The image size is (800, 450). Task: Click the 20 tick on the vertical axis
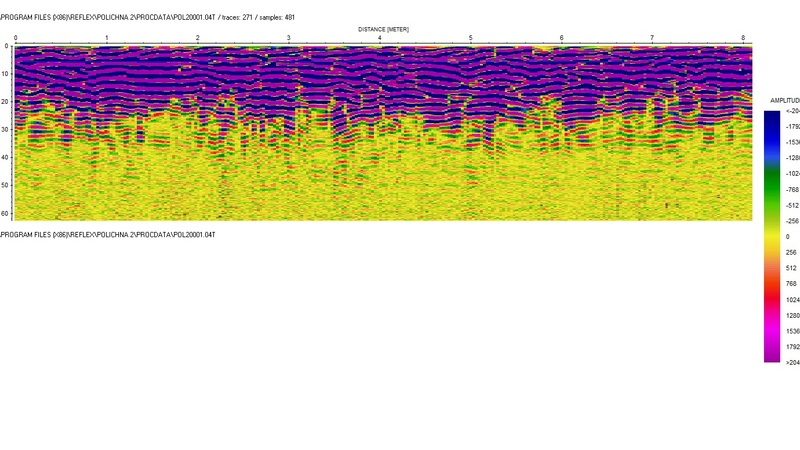click(x=5, y=101)
